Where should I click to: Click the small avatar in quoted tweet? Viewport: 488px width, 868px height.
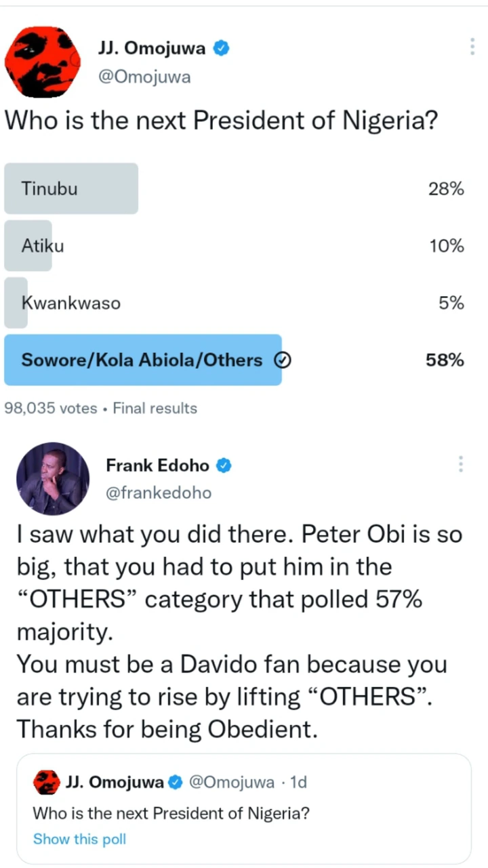point(45,783)
